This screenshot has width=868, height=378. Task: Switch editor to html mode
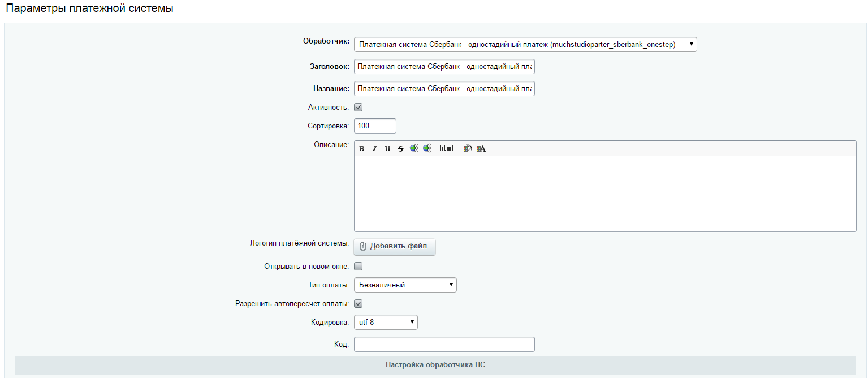click(x=446, y=148)
